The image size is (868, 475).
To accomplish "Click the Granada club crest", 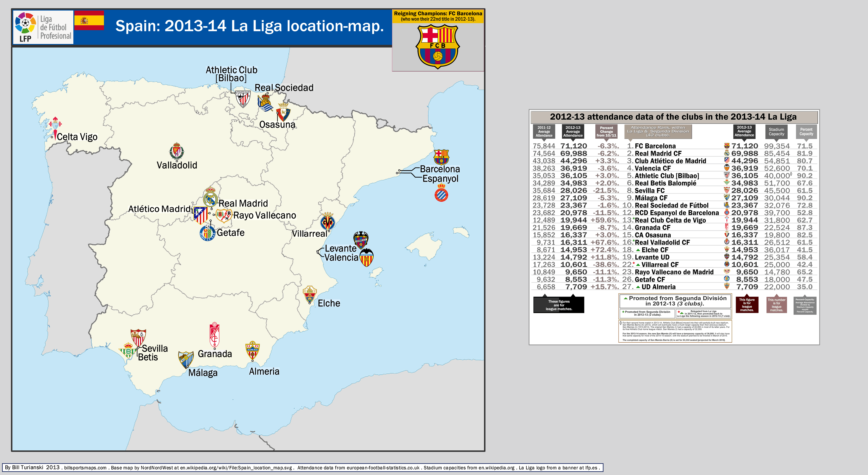I will (x=214, y=335).
